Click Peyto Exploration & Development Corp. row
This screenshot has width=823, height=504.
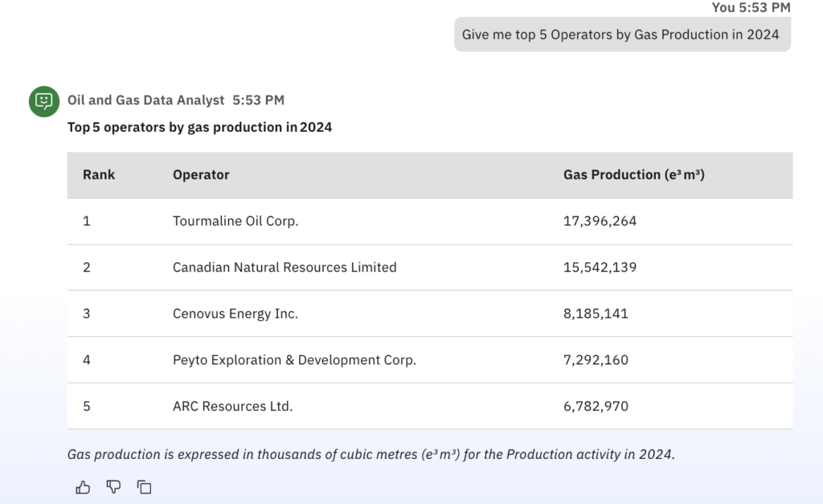[x=294, y=360]
